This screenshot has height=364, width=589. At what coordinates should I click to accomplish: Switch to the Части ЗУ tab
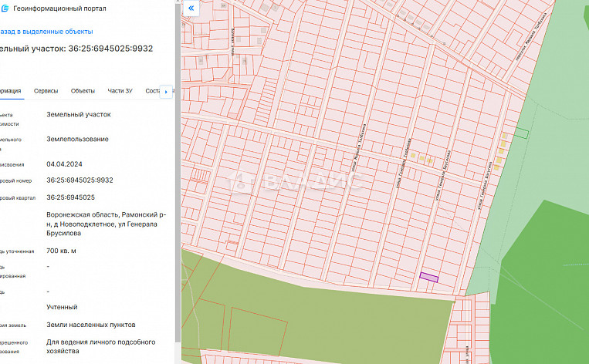(120, 91)
